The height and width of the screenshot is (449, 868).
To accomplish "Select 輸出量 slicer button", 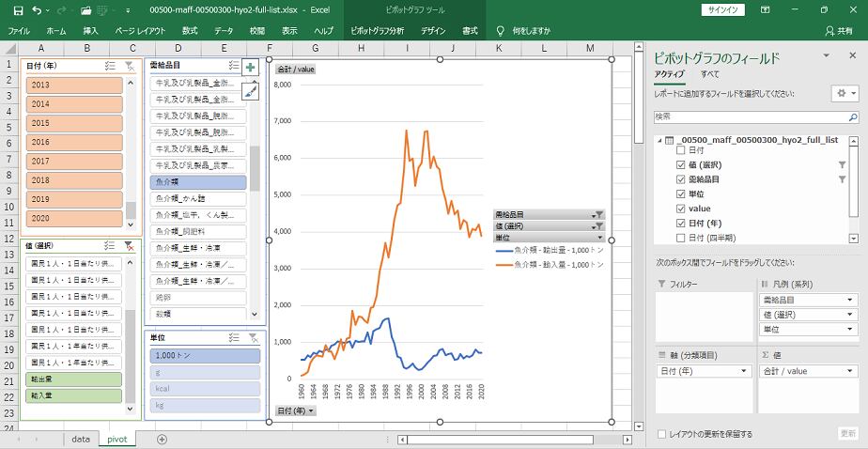I will pyautogui.click(x=74, y=379).
